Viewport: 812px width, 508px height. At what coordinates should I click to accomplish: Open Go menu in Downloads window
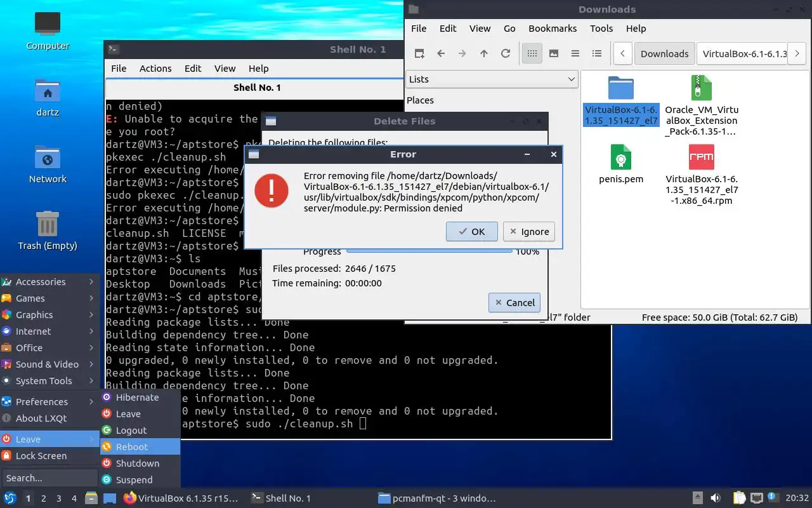pyautogui.click(x=509, y=29)
